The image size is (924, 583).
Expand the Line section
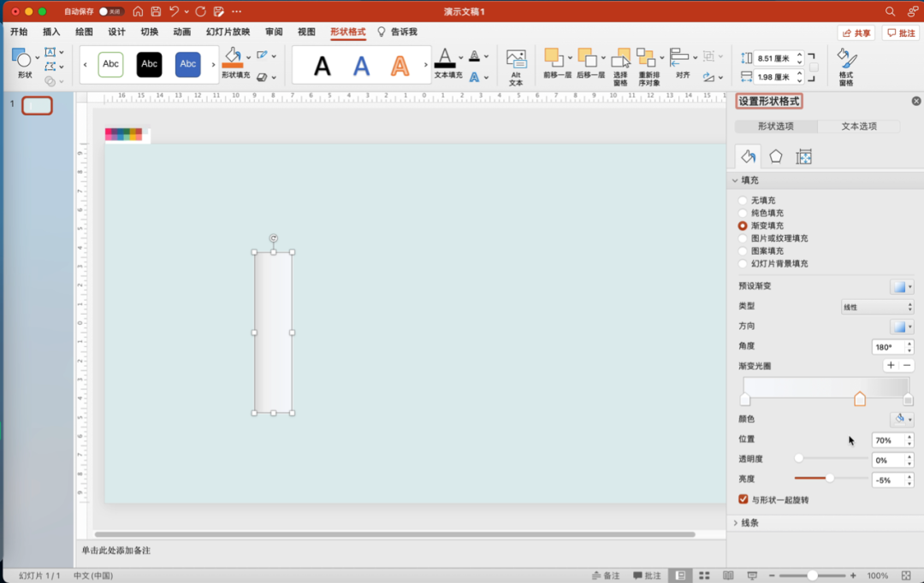tap(735, 523)
